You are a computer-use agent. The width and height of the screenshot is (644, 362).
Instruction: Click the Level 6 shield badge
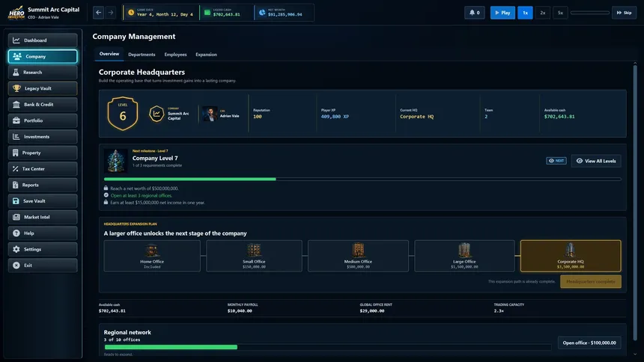[122, 114]
